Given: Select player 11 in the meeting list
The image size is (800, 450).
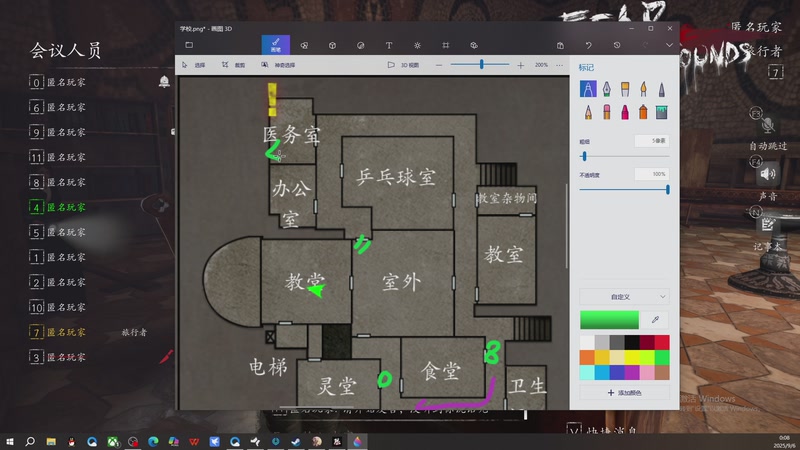Looking at the screenshot, I should pos(57,157).
